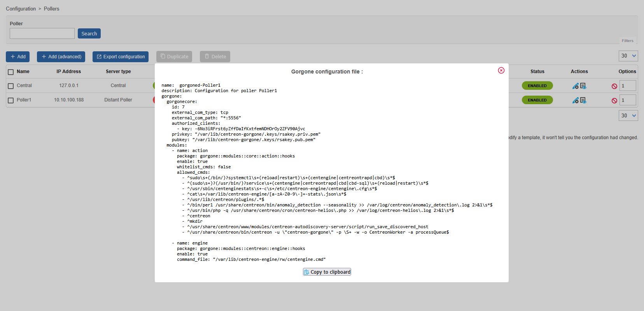Image resolution: width=644 pixels, height=311 pixels.
Task: Click IP address 10.10.100.188
Action: pos(69,100)
